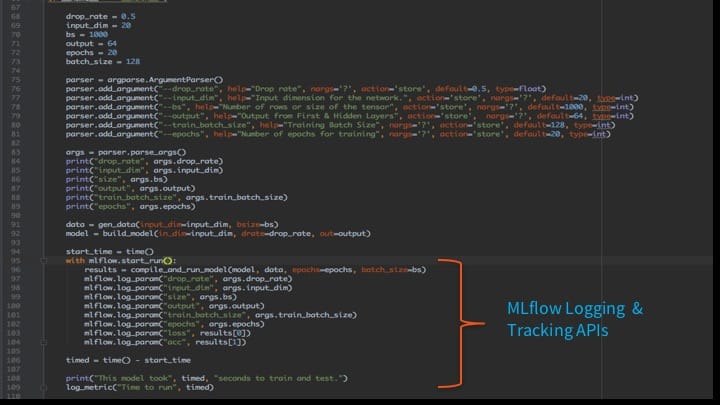Click 'timed = time() - start_time' line
This screenshot has width=720, height=405.
[x=128, y=360]
